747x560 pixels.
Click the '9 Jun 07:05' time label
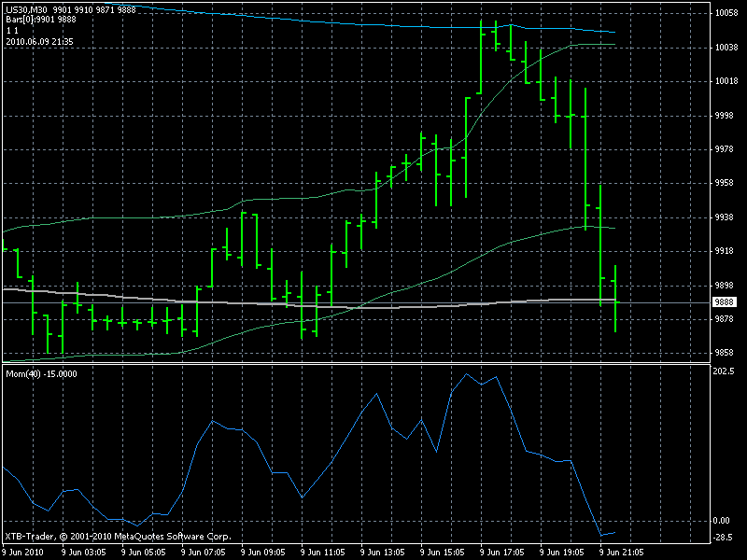[204, 553]
